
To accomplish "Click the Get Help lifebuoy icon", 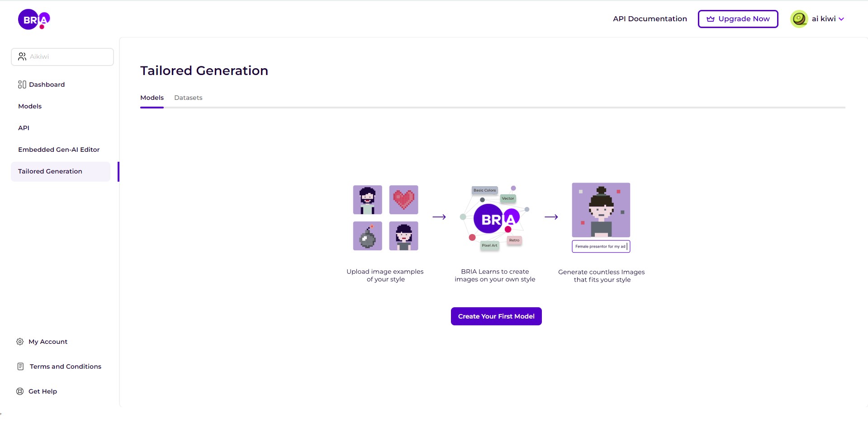I will [20, 391].
